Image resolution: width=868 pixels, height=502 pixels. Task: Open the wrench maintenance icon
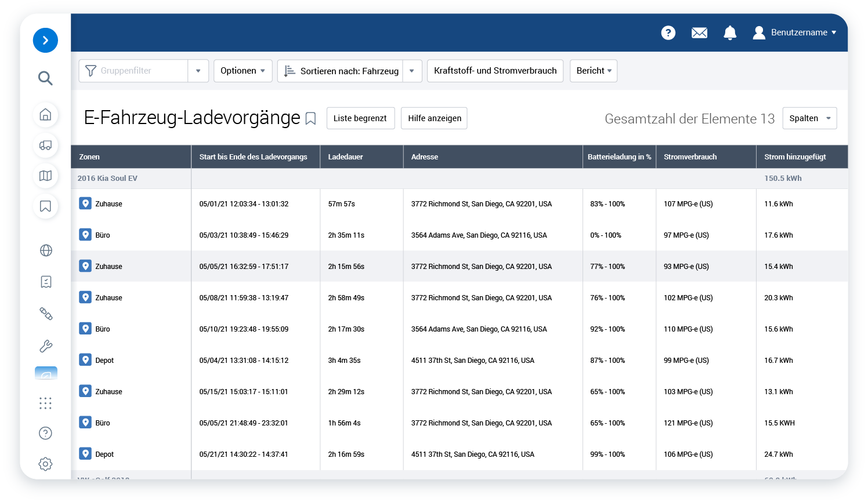45,346
